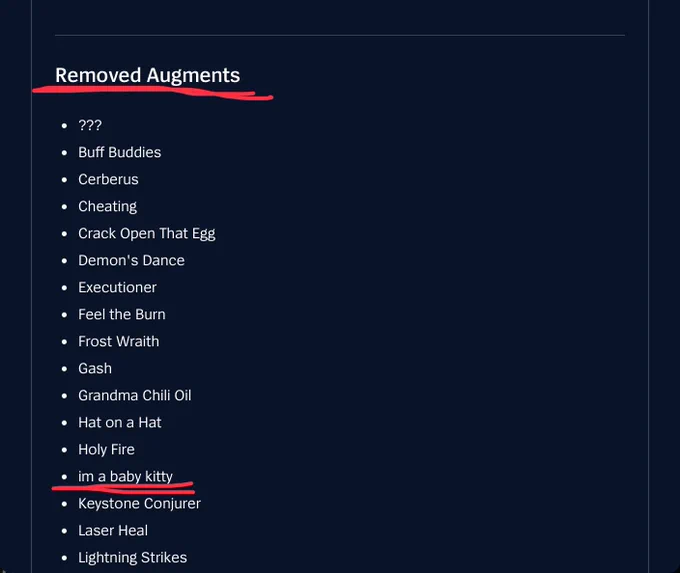Click the bullet beside Cerberus

coord(65,180)
